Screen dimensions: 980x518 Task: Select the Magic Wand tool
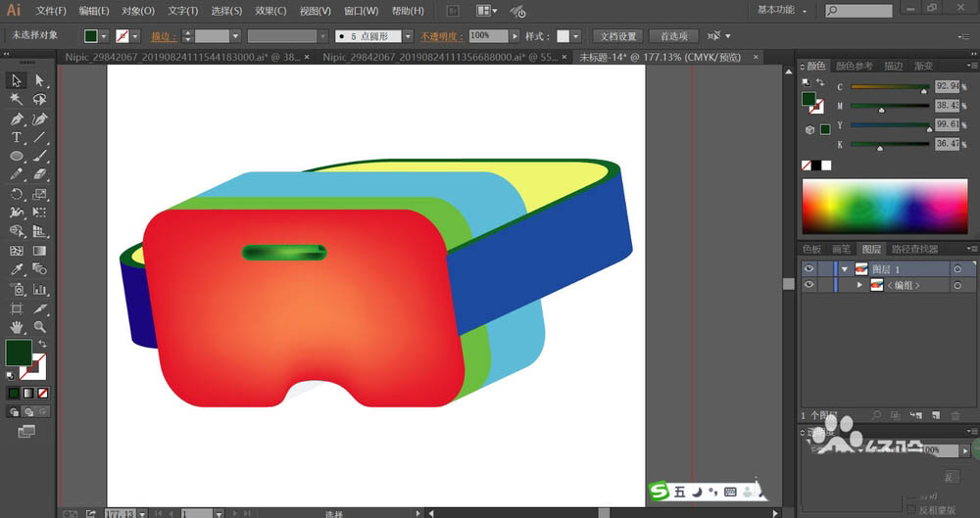[x=17, y=99]
